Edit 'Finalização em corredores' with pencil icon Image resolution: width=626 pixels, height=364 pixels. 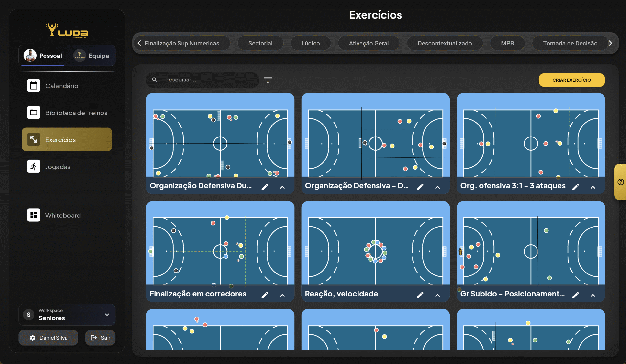[x=265, y=295]
